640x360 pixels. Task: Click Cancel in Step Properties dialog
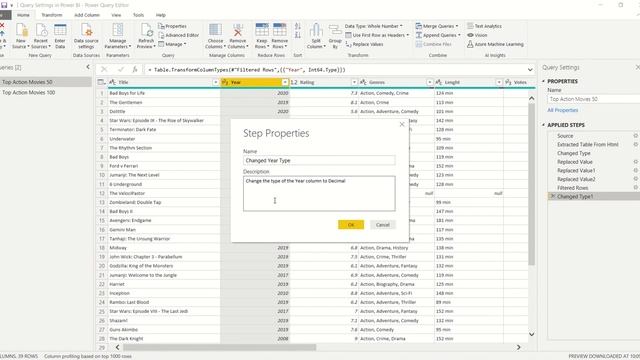[383, 224]
